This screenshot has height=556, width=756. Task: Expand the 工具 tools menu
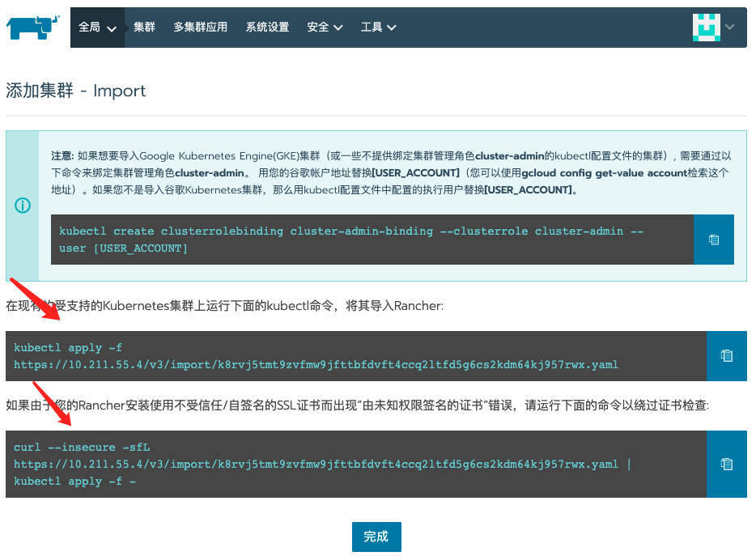pyautogui.click(x=378, y=28)
